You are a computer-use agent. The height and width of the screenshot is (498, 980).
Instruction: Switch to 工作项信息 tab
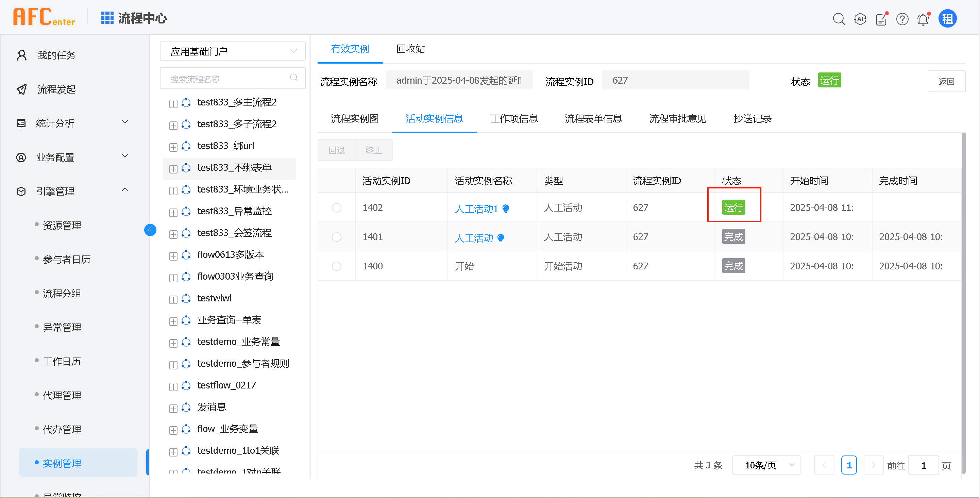coord(513,119)
